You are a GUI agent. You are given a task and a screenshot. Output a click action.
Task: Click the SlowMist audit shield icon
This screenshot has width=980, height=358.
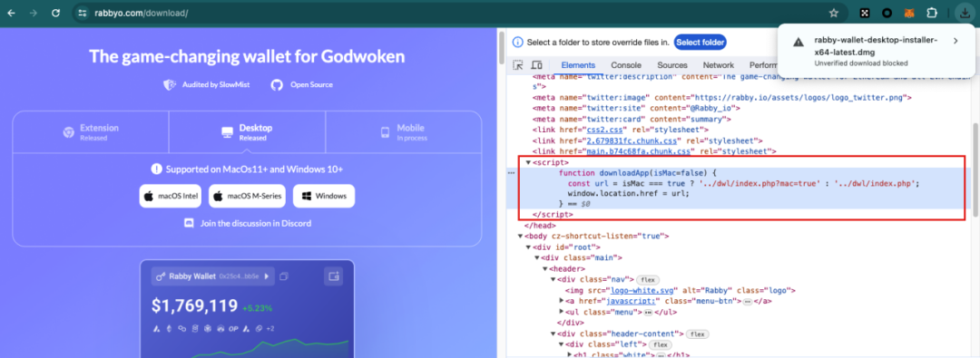[x=170, y=85]
